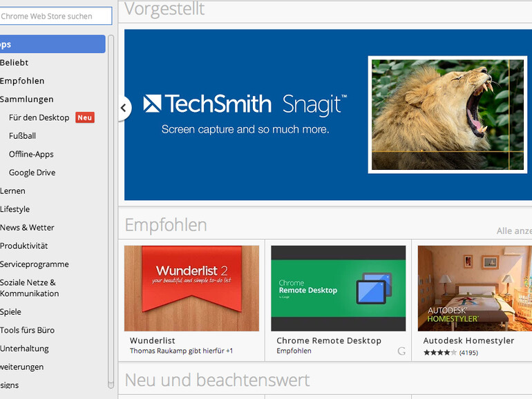This screenshot has height=399, width=532.
Task: Click the Chrome Remote Desktop title
Action: (x=329, y=340)
